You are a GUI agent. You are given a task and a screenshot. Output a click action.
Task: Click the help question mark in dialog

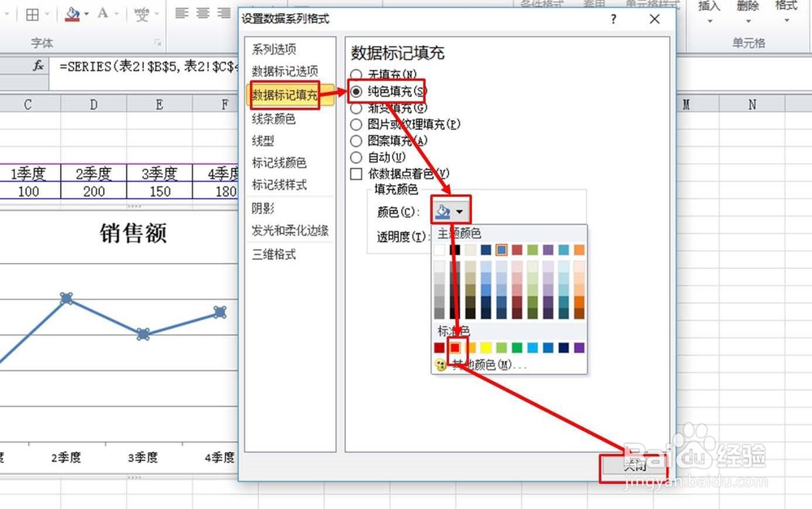point(613,19)
